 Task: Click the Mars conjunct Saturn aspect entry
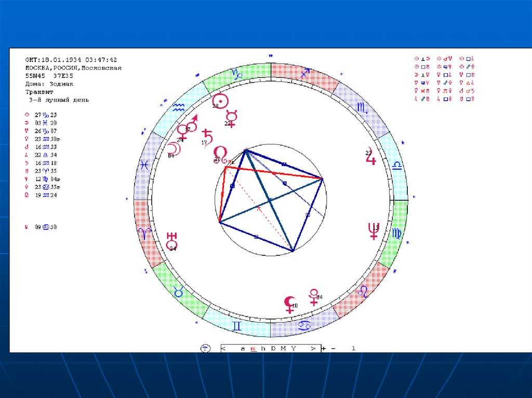click(467, 91)
